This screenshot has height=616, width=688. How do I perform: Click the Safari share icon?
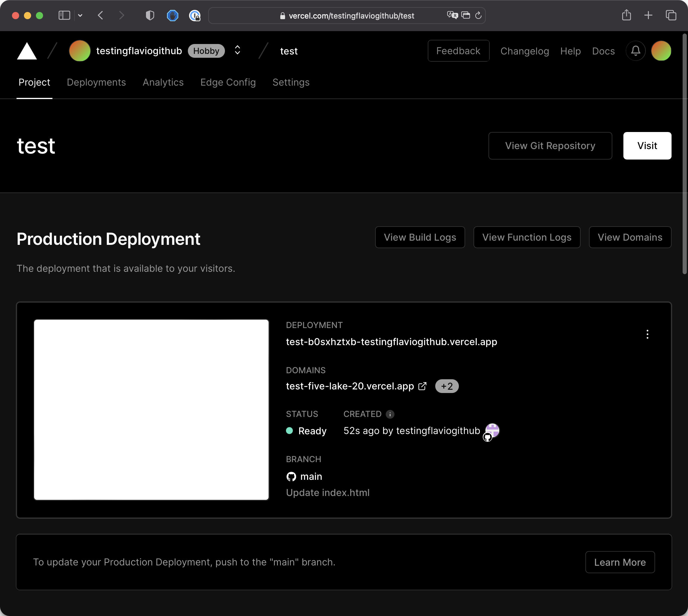pos(626,15)
